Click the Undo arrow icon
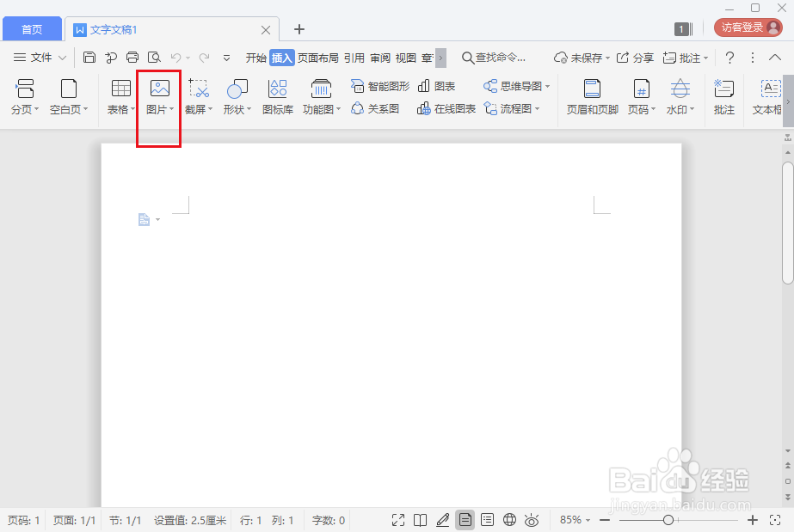Screen dimensions: 794x532 (x=175, y=58)
